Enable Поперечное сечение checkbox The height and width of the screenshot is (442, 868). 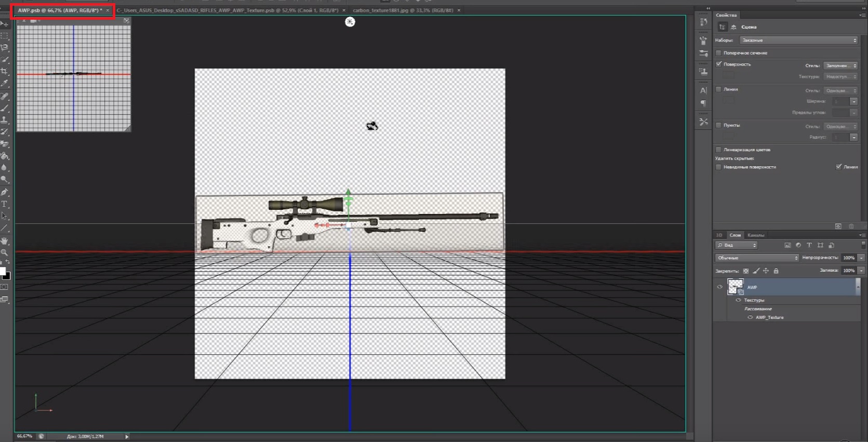click(719, 53)
